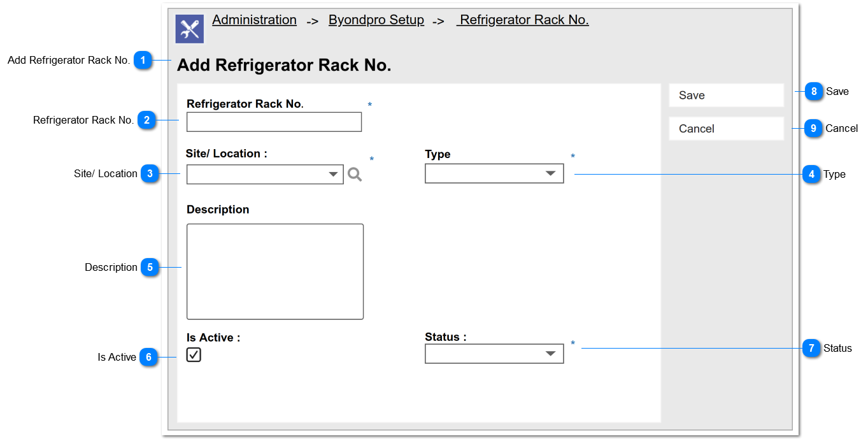
Task: Click the Is Active : label
Action: pyautogui.click(x=213, y=338)
